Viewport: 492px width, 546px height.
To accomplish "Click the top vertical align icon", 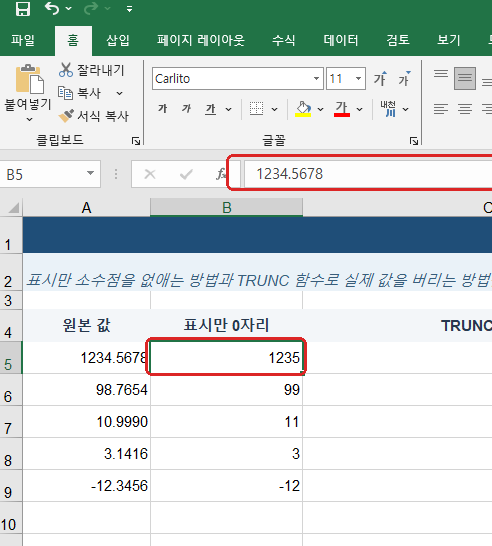I will pyautogui.click(x=441, y=74).
